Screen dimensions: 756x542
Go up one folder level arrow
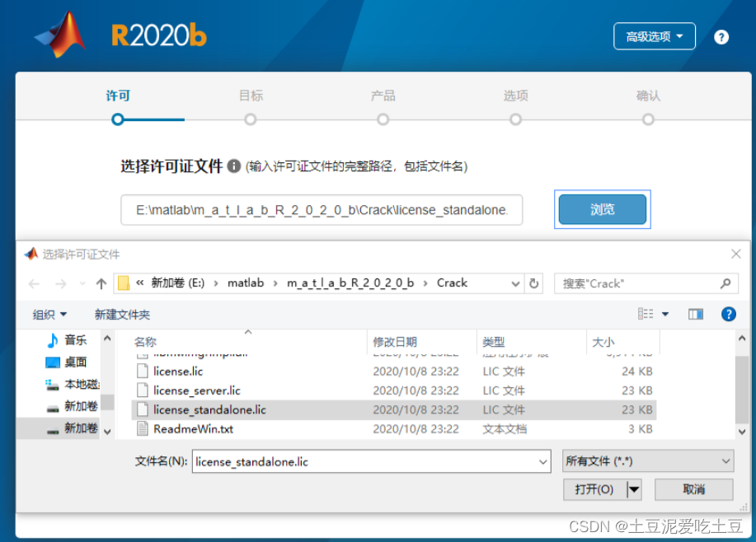tap(101, 283)
